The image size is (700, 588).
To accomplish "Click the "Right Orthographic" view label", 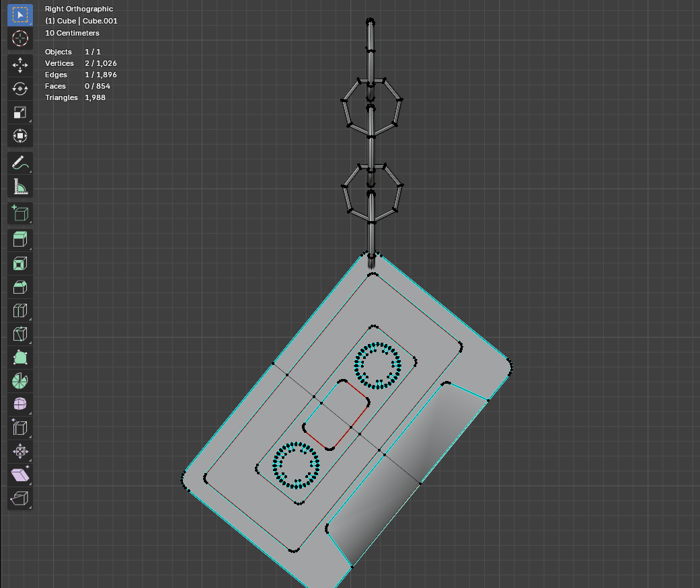I will tap(79, 9).
